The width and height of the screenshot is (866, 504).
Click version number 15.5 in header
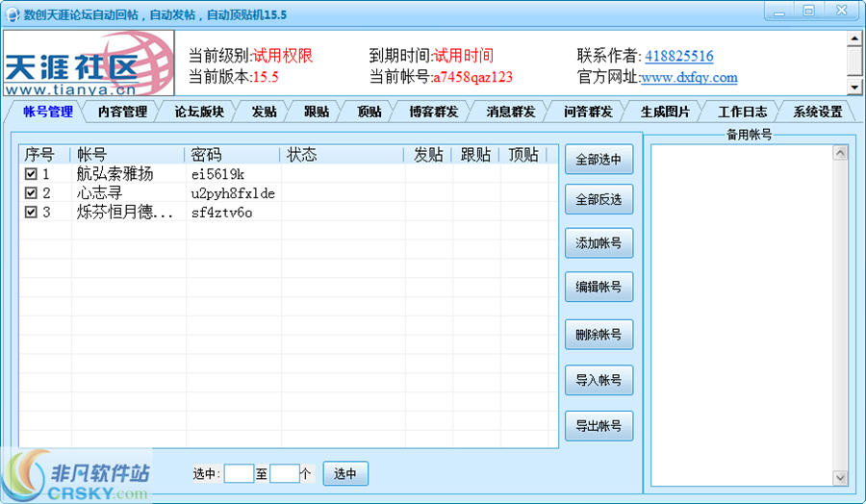point(266,77)
